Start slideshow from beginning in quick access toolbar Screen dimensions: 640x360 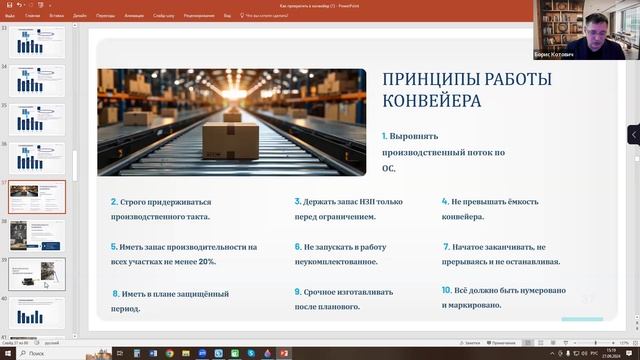coord(40,5)
